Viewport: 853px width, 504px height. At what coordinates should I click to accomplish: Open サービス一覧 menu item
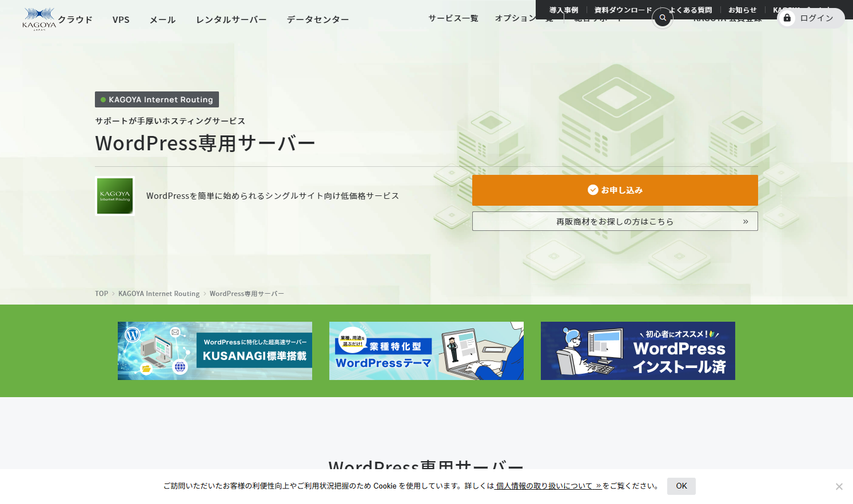click(453, 18)
